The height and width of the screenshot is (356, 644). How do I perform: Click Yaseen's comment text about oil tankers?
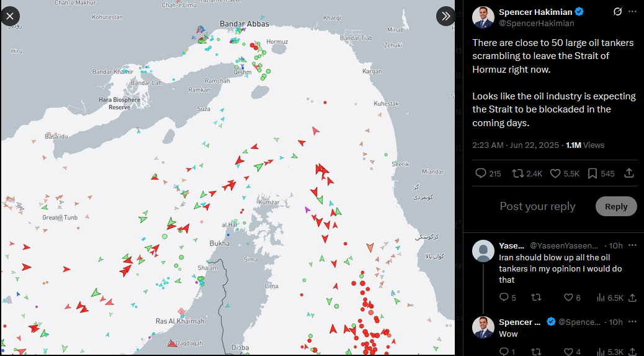pos(560,269)
